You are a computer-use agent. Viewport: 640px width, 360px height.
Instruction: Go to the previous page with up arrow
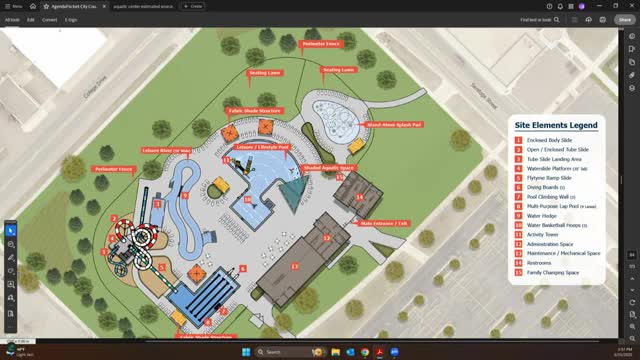pos(632,279)
